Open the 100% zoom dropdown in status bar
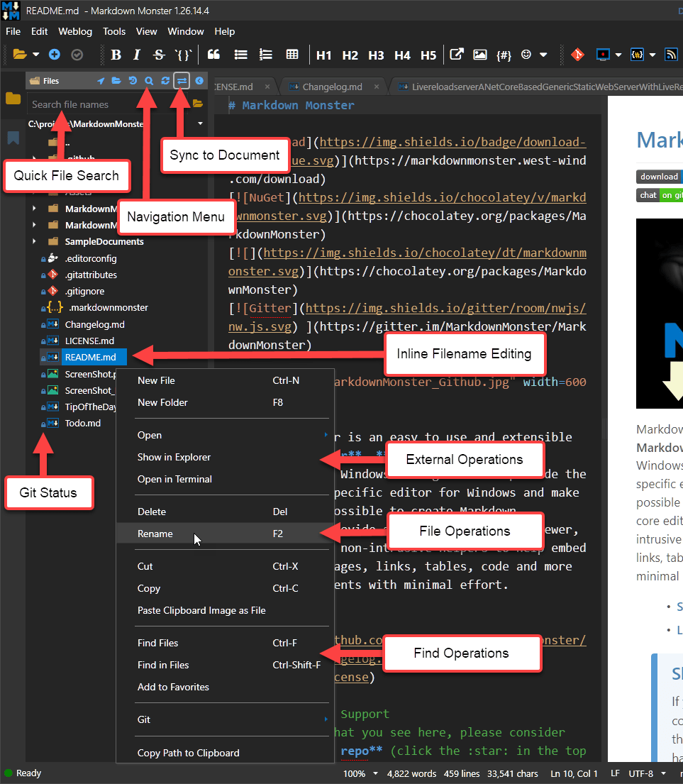The width and height of the screenshot is (683, 784). [x=375, y=773]
